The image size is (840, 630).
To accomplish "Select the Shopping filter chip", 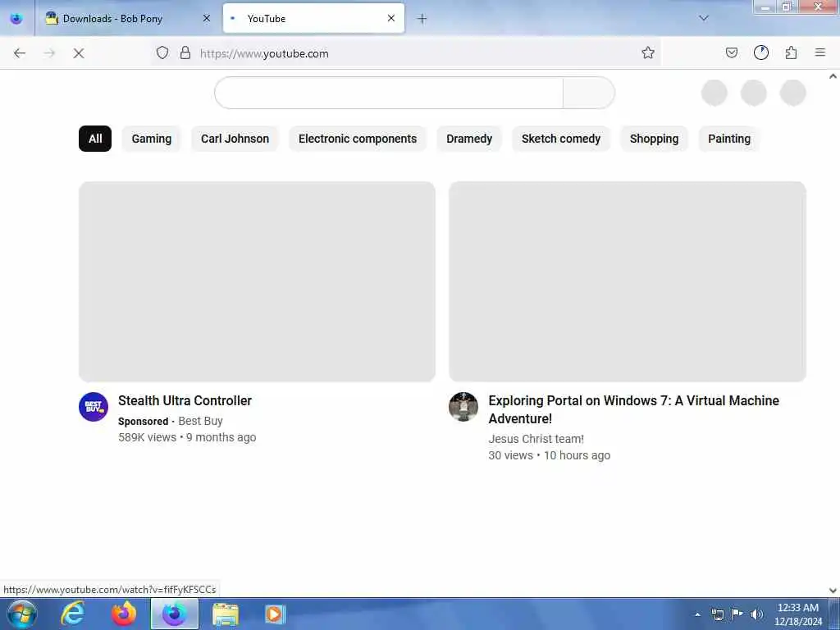I will tap(654, 139).
